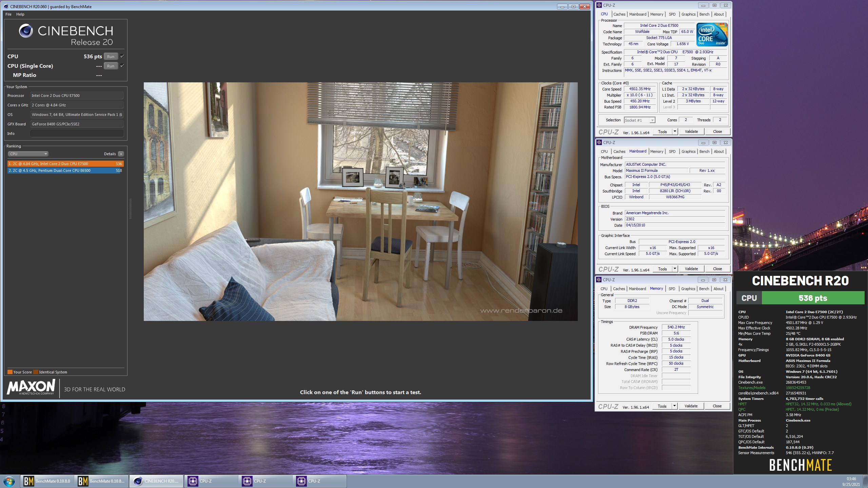Click the green 536 pts score bar
This screenshot has height=488, width=868.
pyautogui.click(x=813, y=298)
